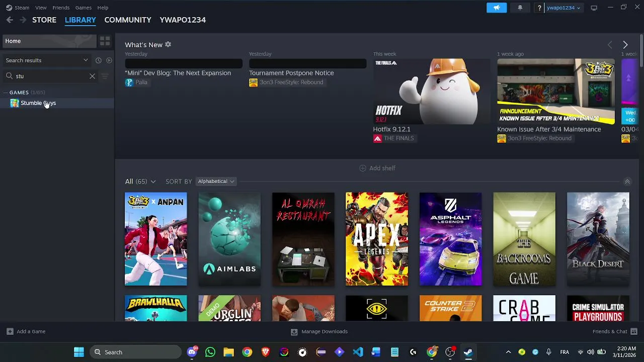This screenshot has width=644, height=362.
Task: Open the notifications bell
Action: click(x=520, y=8)
